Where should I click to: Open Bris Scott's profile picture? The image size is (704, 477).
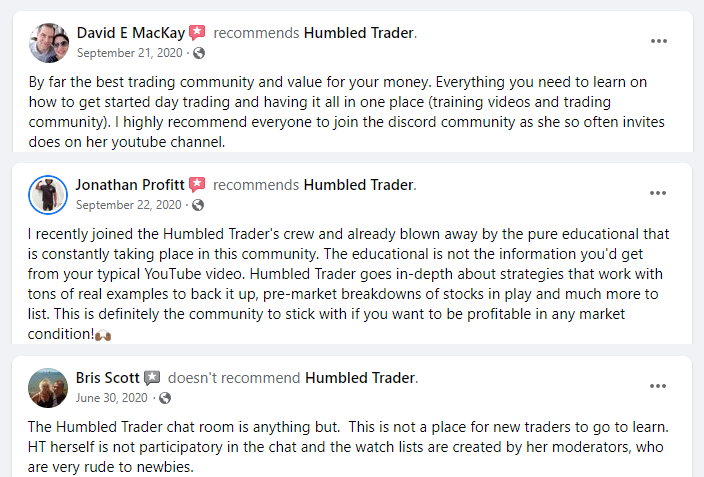(x=48, y=388)
